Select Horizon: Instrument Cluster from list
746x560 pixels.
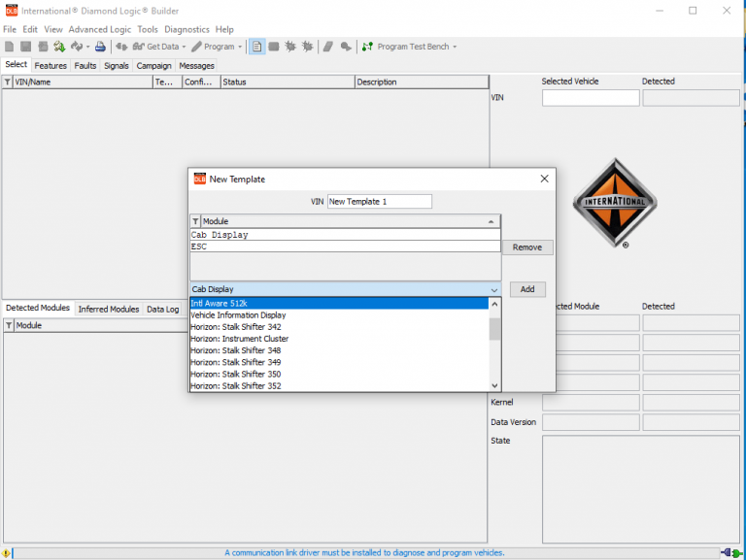239,339
